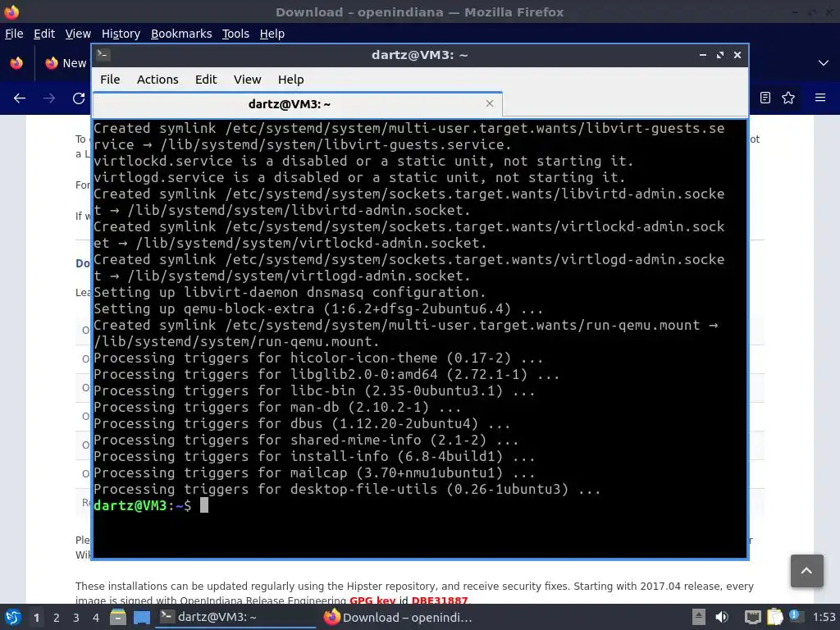Focus Download – openindiana Firefox taskbar entry

[399, 617]
